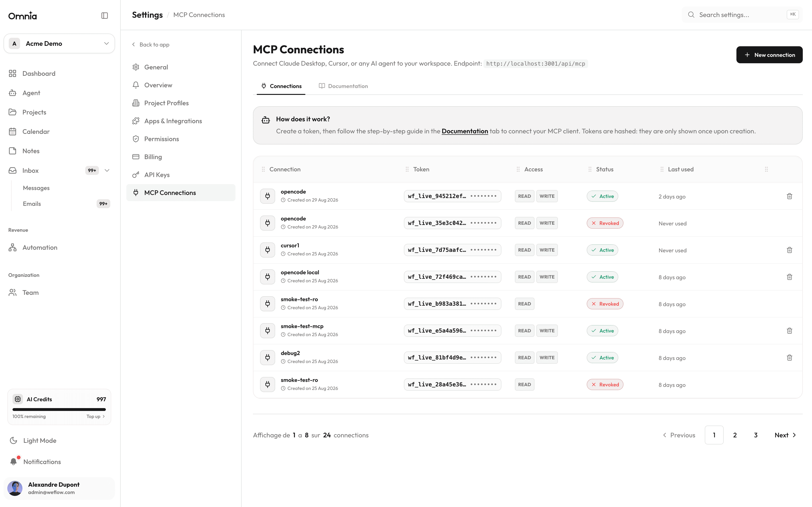Open Alexandre Dupont user profile

(59, 488)
